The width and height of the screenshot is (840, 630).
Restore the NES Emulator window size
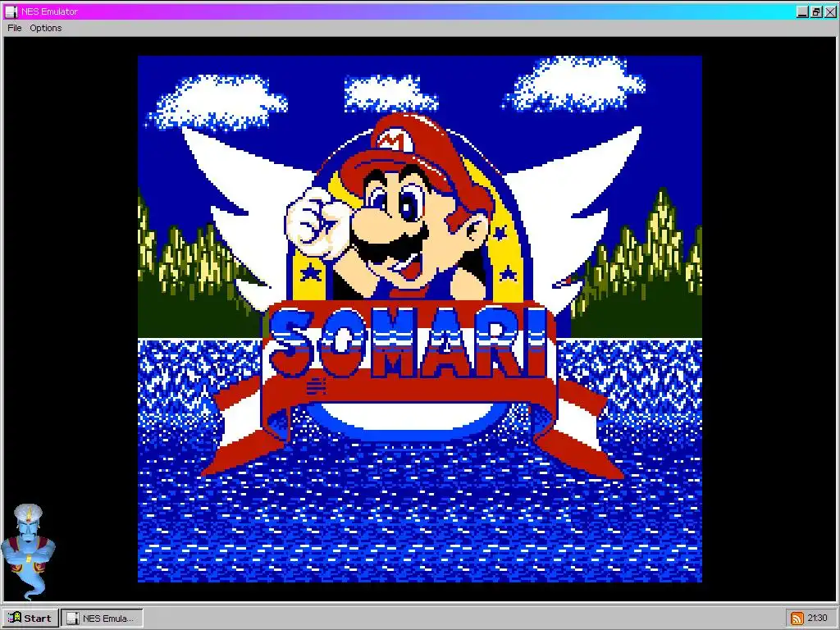[816, 11]
